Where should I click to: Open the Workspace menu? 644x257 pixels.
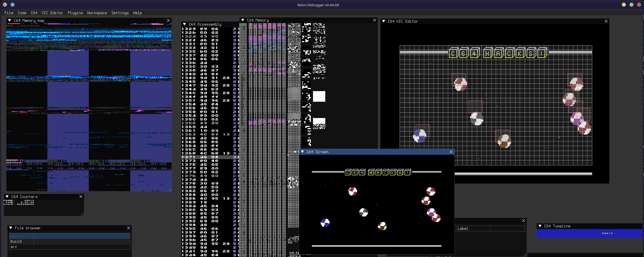click(x=97, y=13)
